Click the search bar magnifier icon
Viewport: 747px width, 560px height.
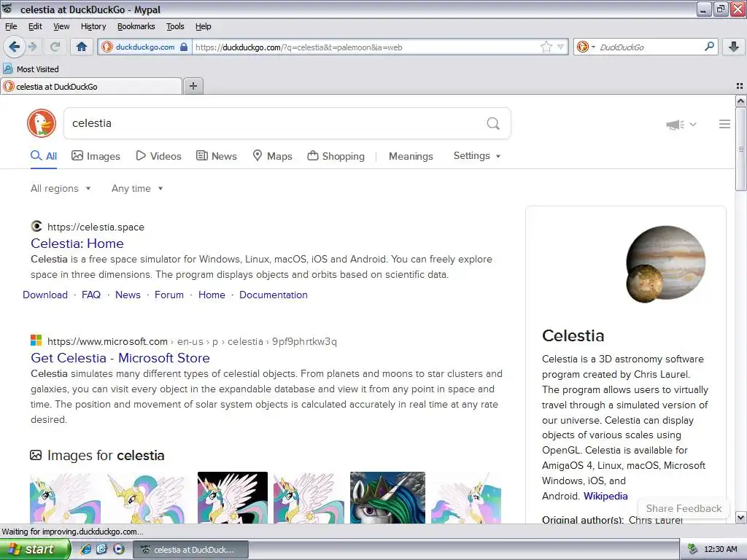[709, 47]
